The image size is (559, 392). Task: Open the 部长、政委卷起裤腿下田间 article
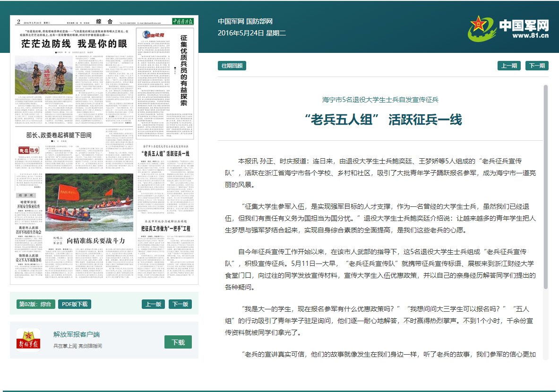tap(59, 135)
